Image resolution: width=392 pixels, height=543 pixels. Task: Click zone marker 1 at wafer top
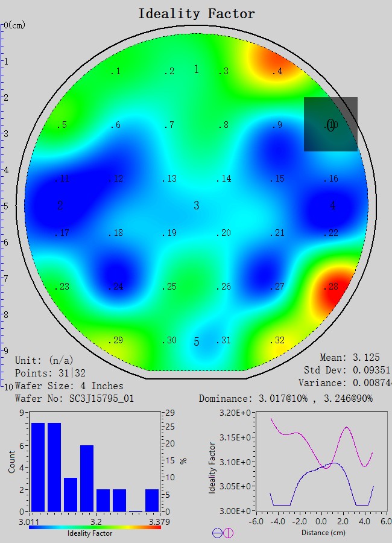click(196, 69)
